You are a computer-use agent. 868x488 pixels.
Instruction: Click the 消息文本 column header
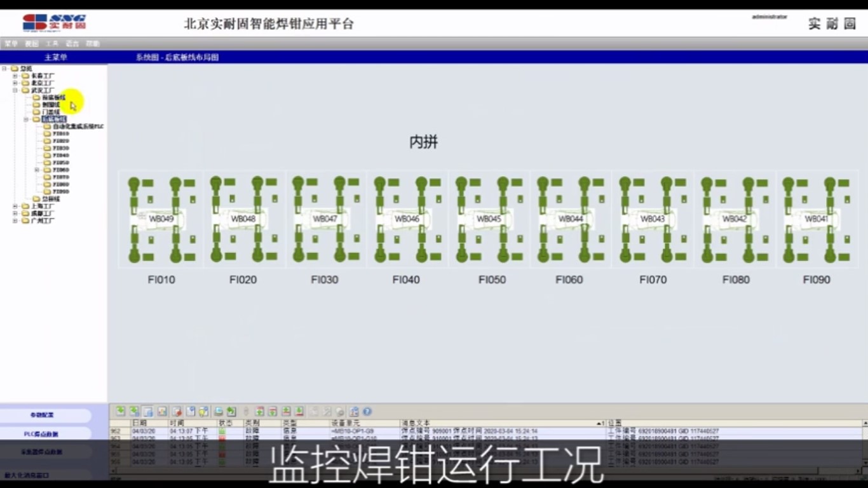[x=503, y=423]
